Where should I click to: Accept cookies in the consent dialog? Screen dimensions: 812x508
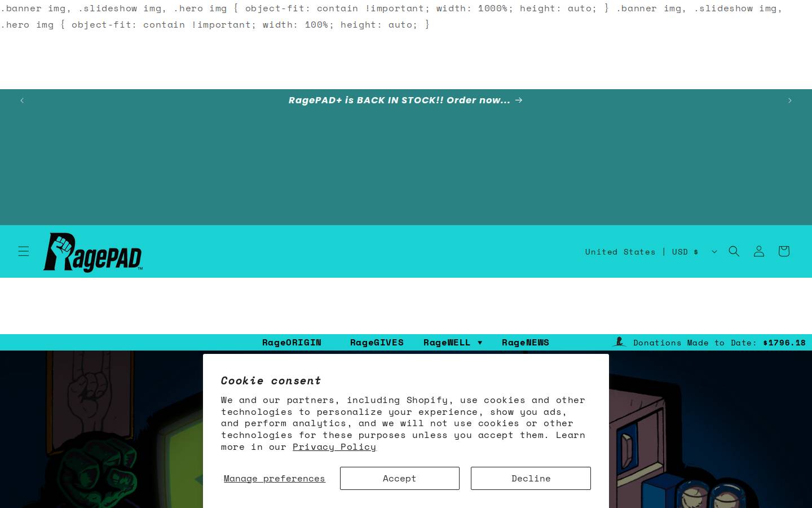click(x=399, y=478)
